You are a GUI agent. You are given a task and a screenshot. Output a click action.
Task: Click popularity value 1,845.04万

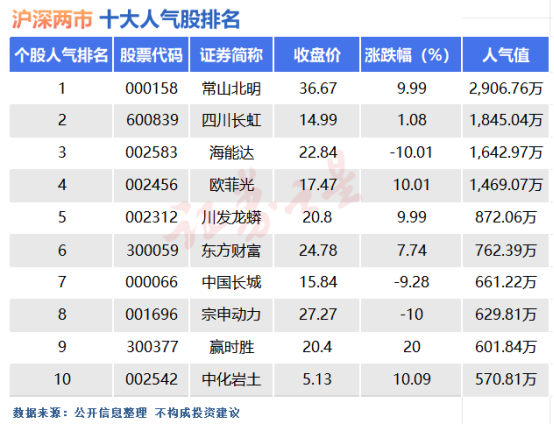click(x=506, y=120)
